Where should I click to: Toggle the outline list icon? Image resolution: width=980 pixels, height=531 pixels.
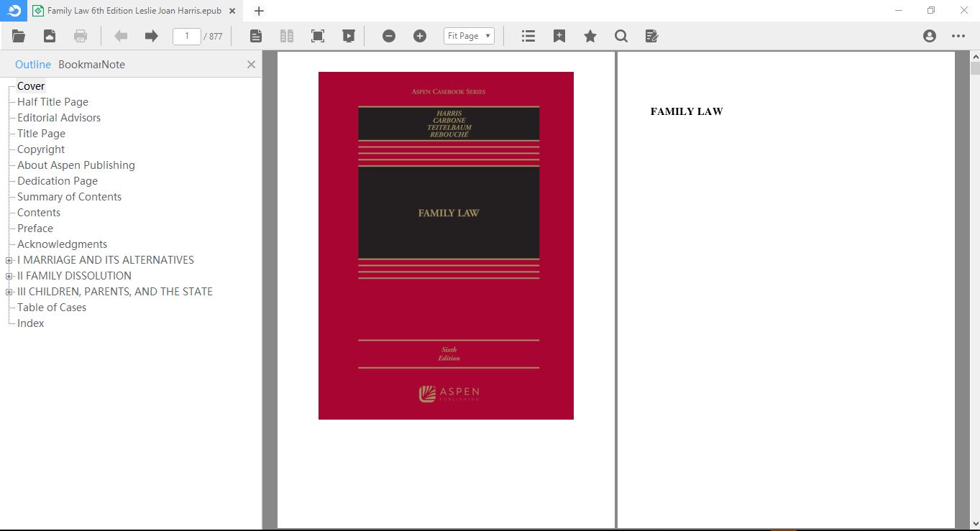click(528, 36)
